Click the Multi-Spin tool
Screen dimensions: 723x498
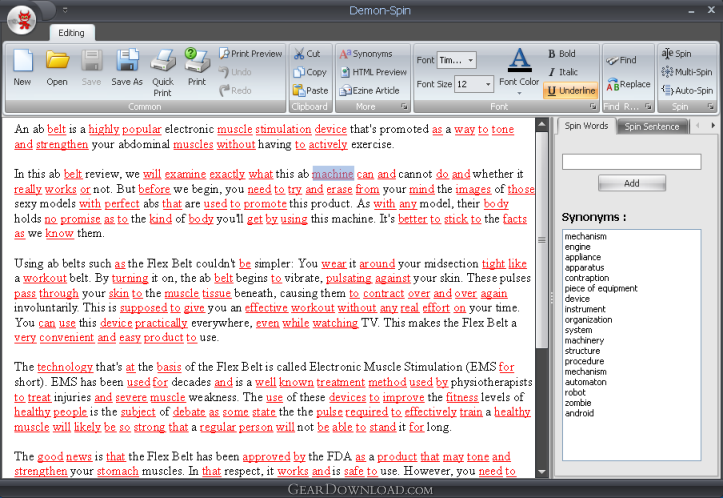coord(687,72)
